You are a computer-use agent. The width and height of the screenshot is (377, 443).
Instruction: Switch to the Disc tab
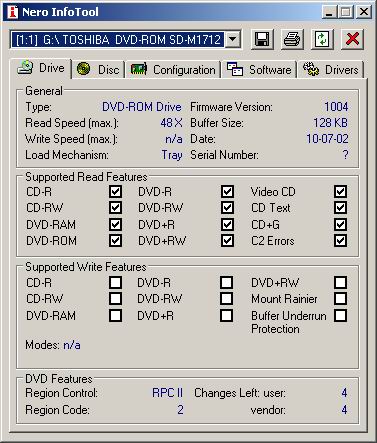coord(98,69)
